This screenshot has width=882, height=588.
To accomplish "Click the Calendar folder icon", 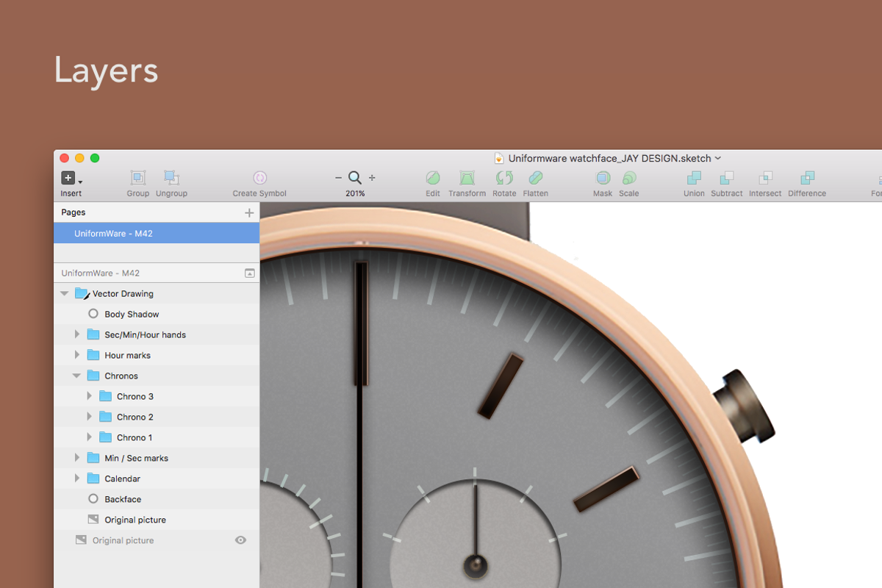I will (93, 478).
